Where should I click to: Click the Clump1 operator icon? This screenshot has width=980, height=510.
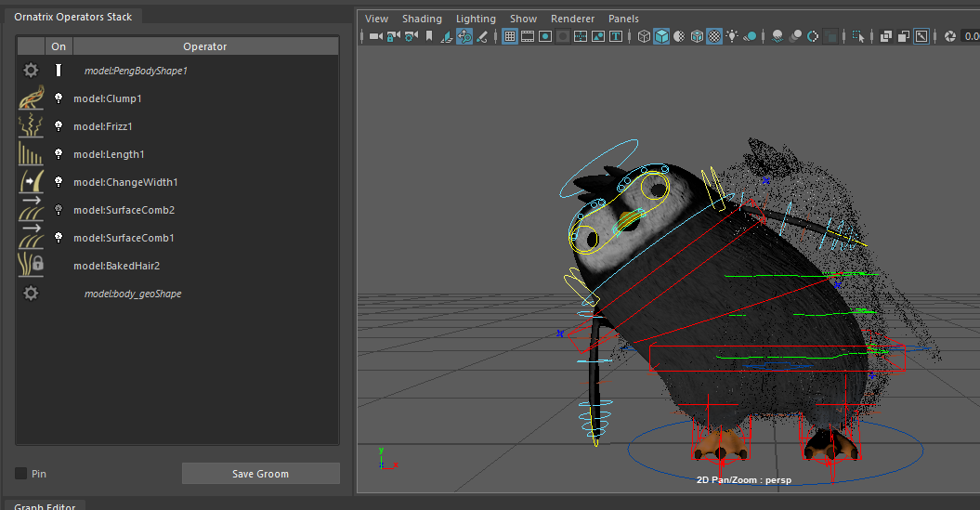(x=31, y=98)
